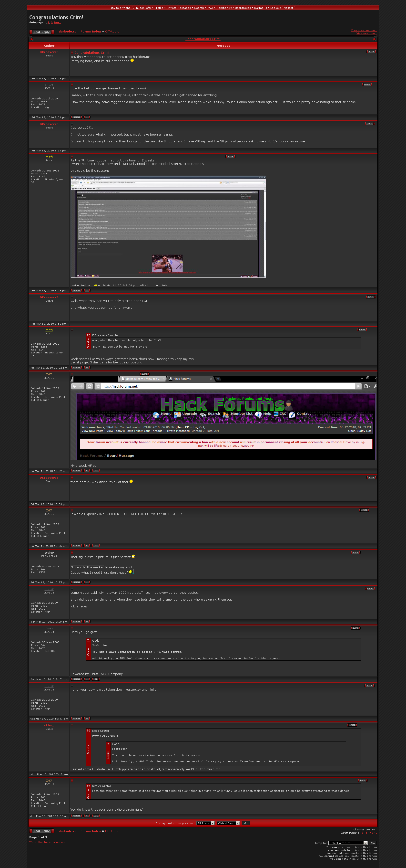Open the MSN button under Koez's post

[x=96, y=679]
